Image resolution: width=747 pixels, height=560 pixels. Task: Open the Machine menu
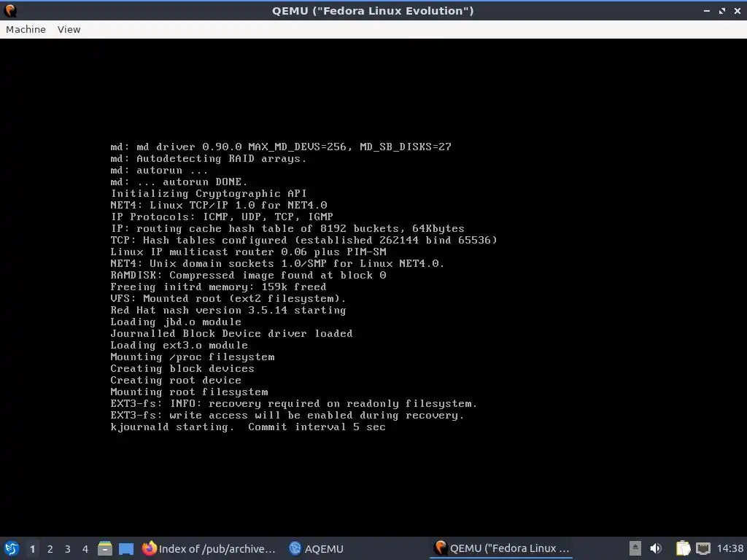[26, 29]
